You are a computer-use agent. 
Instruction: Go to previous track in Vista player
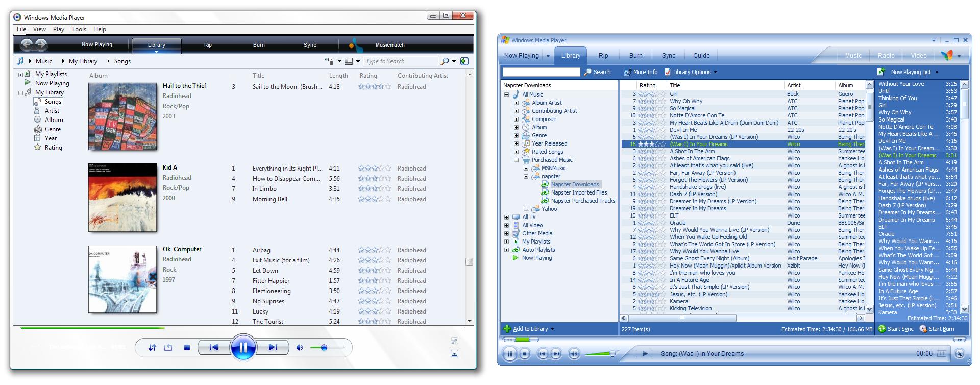pyautogui.click(x=214, y=348)
